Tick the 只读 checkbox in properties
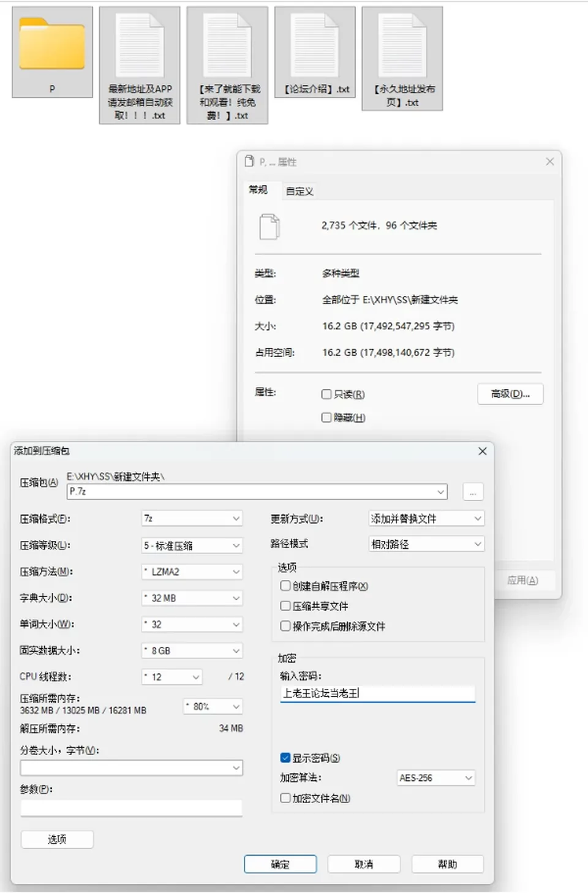The height and width of the screenshot is (893, 588). 326,394
